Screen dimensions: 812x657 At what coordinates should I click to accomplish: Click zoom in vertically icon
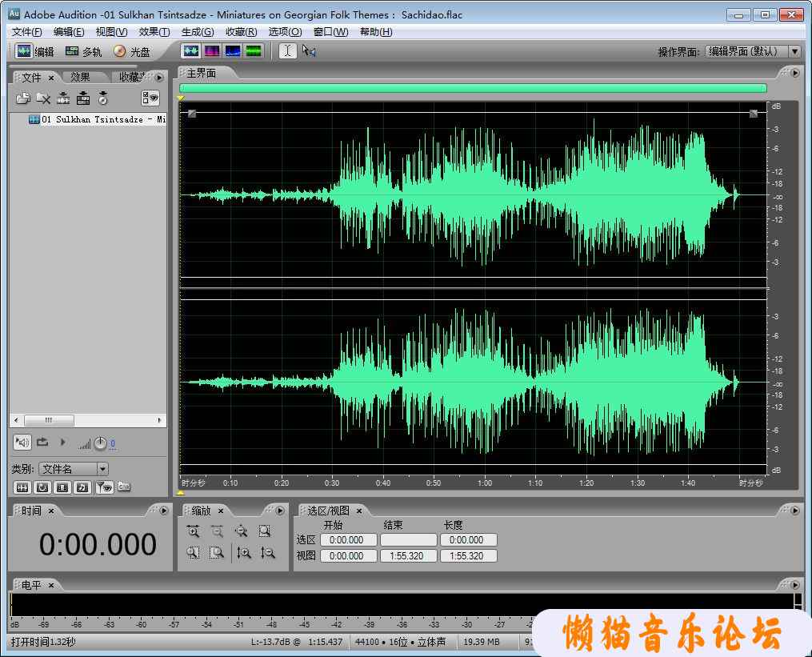(x=243, y=553)
